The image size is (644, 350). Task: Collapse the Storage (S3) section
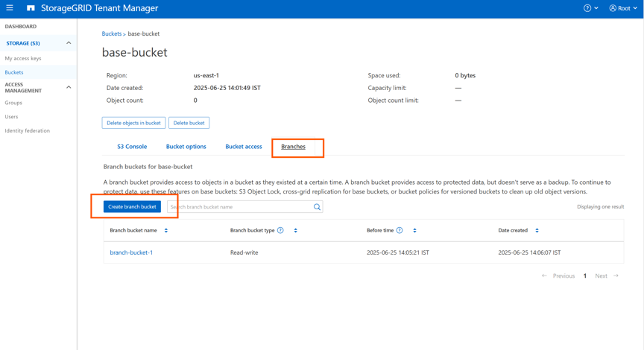point(69,43)
